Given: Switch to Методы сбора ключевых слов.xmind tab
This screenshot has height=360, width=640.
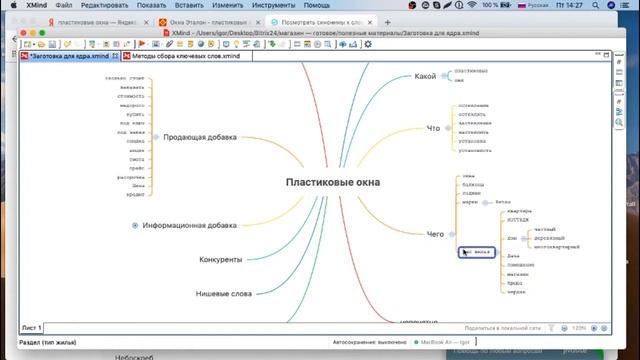Looking at the screenshot, I should pyautogui.click(x=187, y=56).
